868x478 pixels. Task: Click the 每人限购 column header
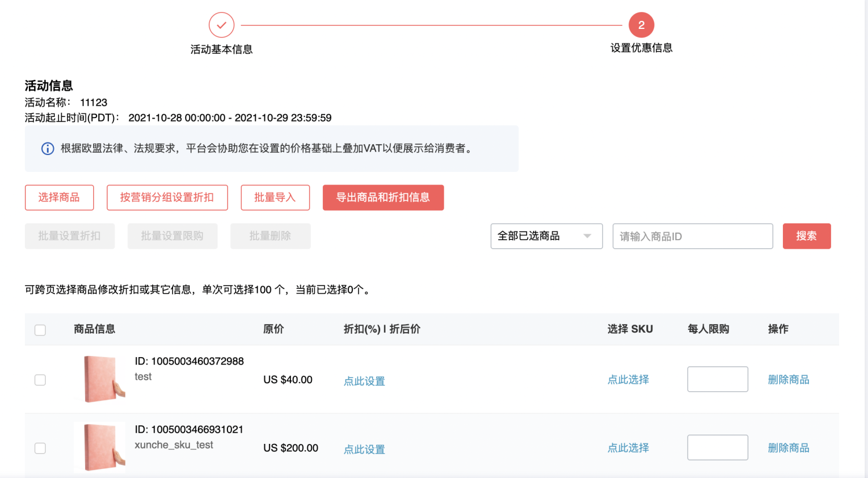708,329
